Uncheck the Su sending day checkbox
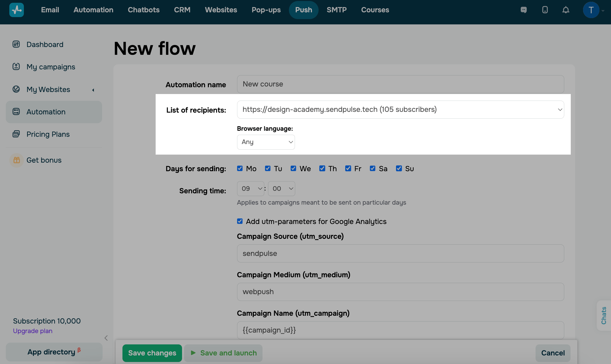The width and height of the screenshot is (611, 364). click(x=399, y=168)
